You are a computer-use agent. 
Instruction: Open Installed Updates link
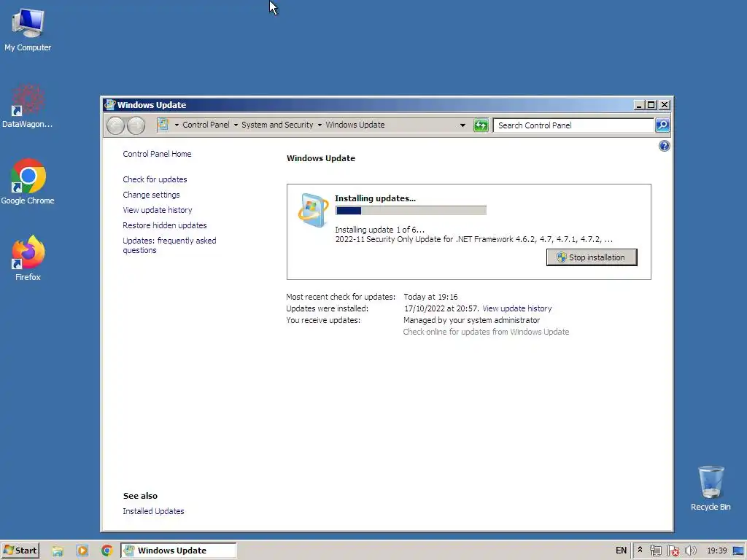click(x=153, y=511)
